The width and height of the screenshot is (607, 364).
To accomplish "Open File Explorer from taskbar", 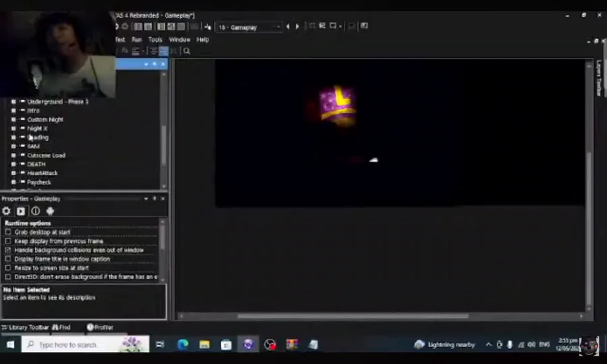I will coord(204,344).
